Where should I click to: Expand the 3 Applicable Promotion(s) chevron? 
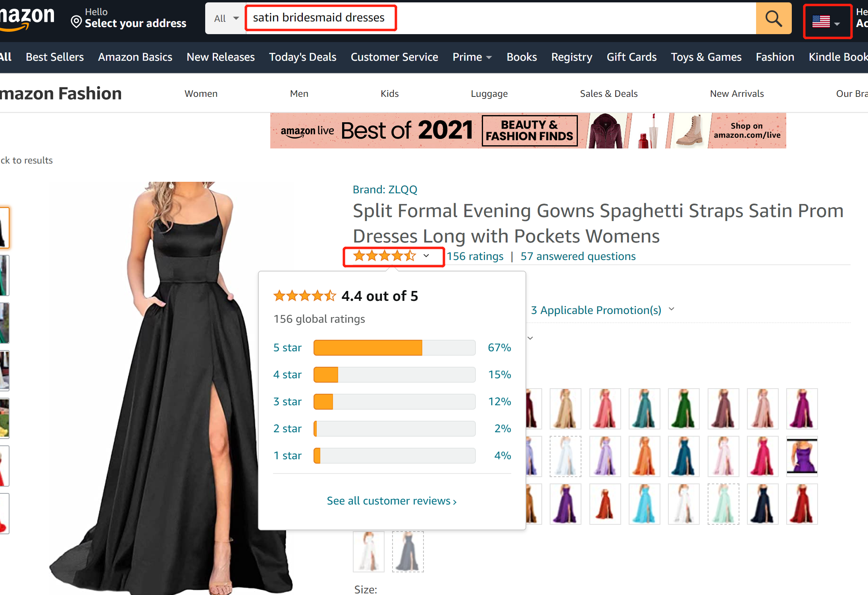point(672,309)
